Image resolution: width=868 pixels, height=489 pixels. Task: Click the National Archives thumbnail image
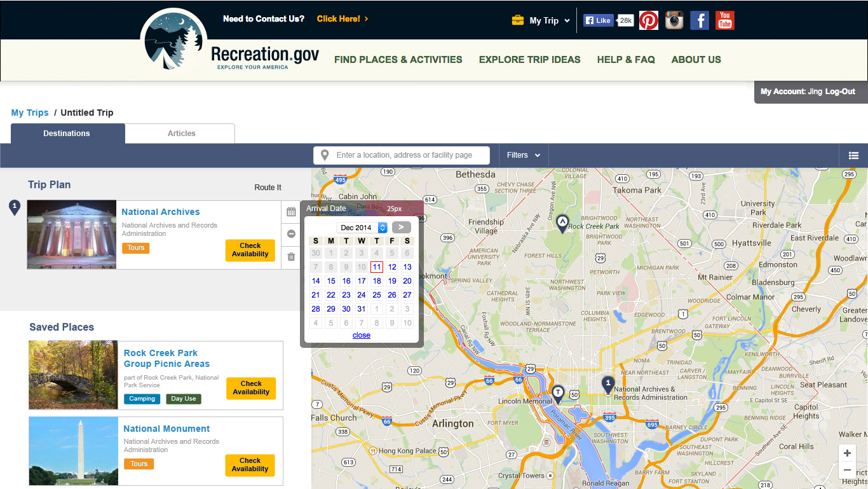[x=72, y=235]
